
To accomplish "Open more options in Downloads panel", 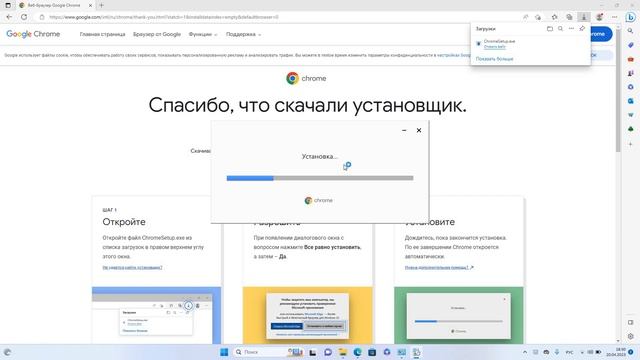I will pyautogui.click(x=571, y=29).
